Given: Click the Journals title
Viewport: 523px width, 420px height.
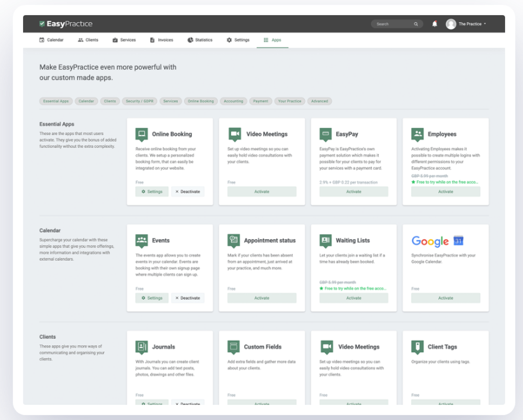Looking at the screenshot, I should click(x=163, y=347).
